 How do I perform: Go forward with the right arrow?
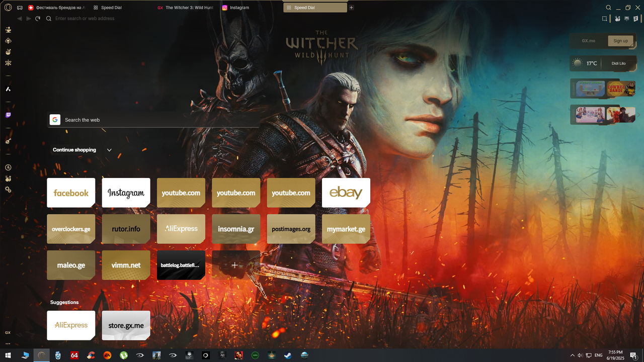[29, 19]
